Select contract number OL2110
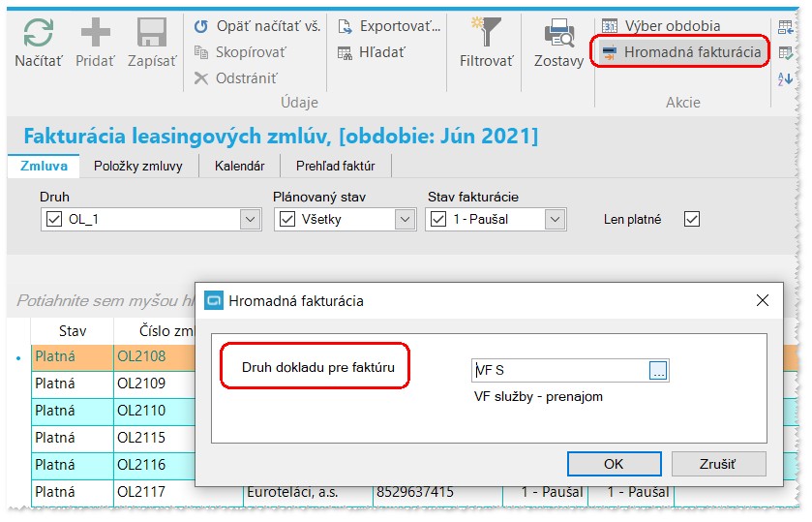 click(x=141, y=411)
